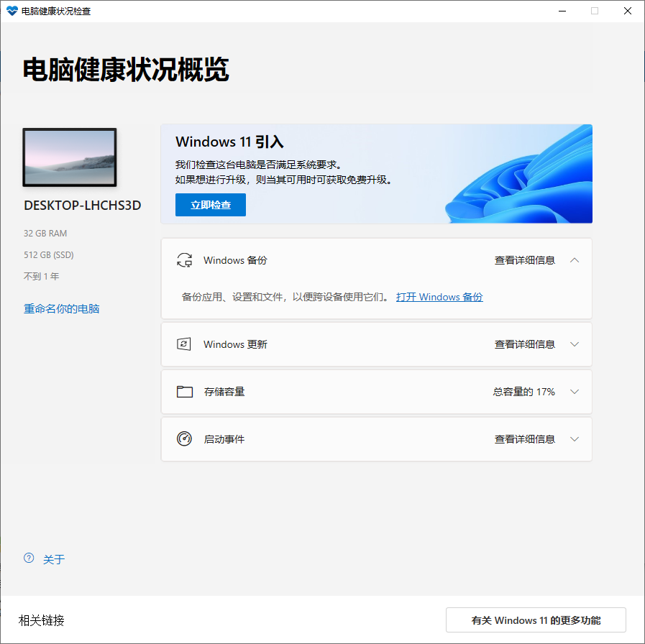Collapse the Windows 备份 section

(574, 260)
